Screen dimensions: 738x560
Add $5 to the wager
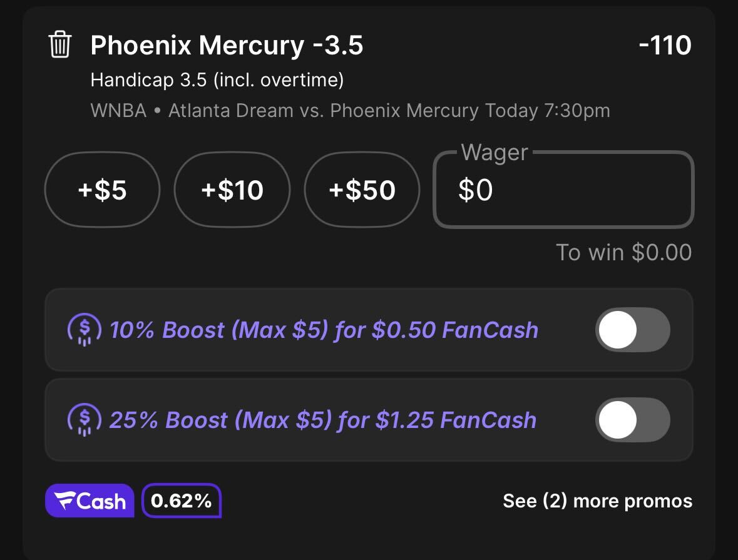click(102, 190)
